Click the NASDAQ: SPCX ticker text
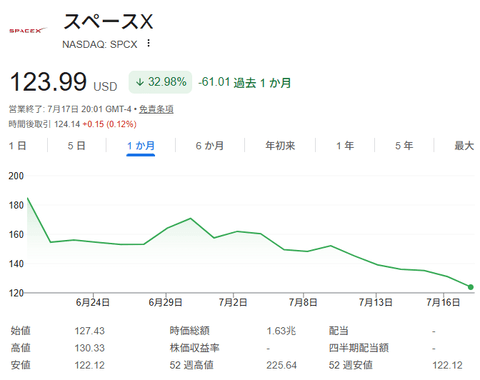This screenshot has height=380, width=480. point(100,44)
